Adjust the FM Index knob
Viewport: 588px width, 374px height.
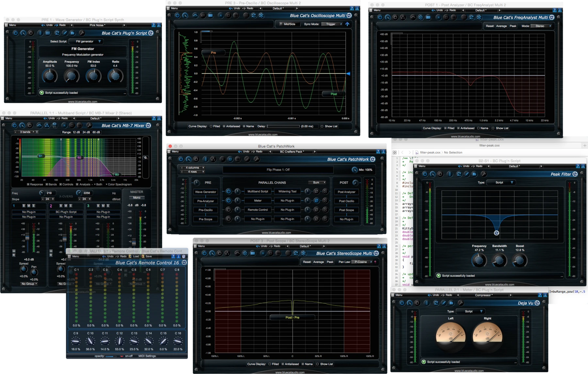(93, 76)
